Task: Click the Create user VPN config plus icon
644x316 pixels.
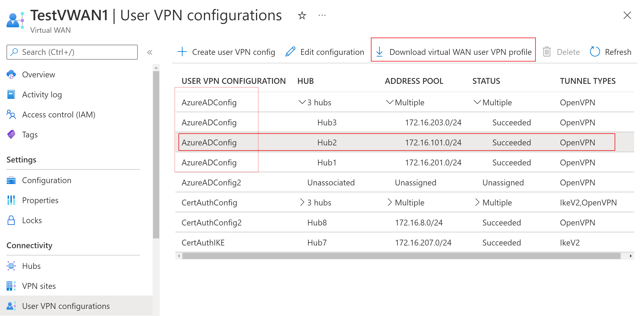Action: [x=182, y=52]
